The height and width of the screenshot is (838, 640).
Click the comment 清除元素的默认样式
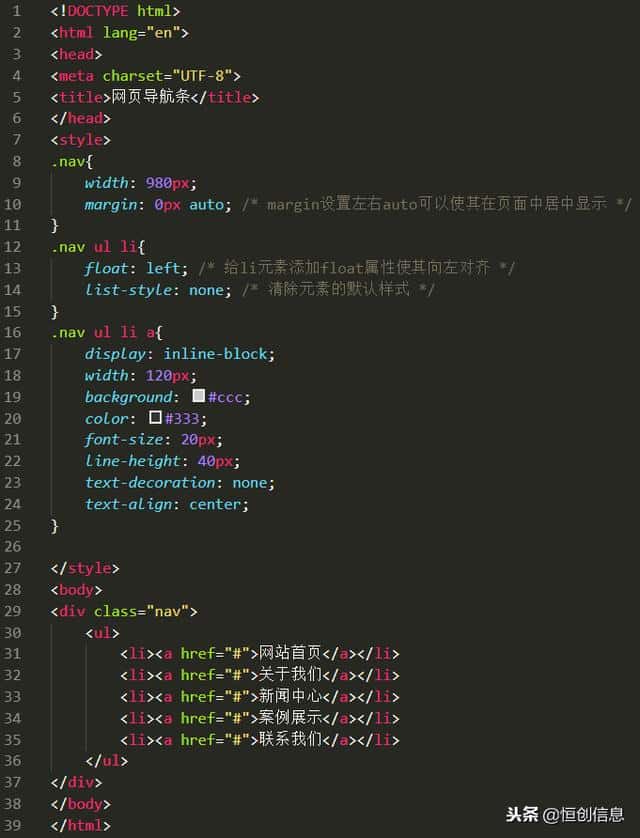point(339,289)
